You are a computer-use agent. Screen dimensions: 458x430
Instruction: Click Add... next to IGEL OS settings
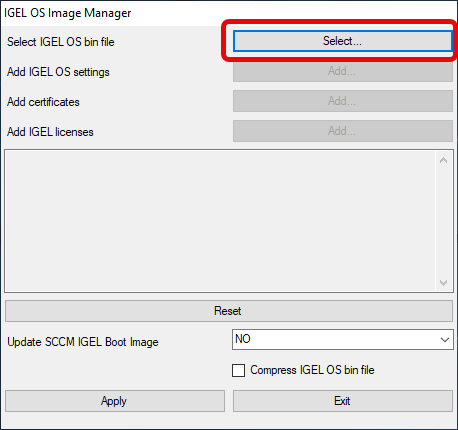(343, 71)
